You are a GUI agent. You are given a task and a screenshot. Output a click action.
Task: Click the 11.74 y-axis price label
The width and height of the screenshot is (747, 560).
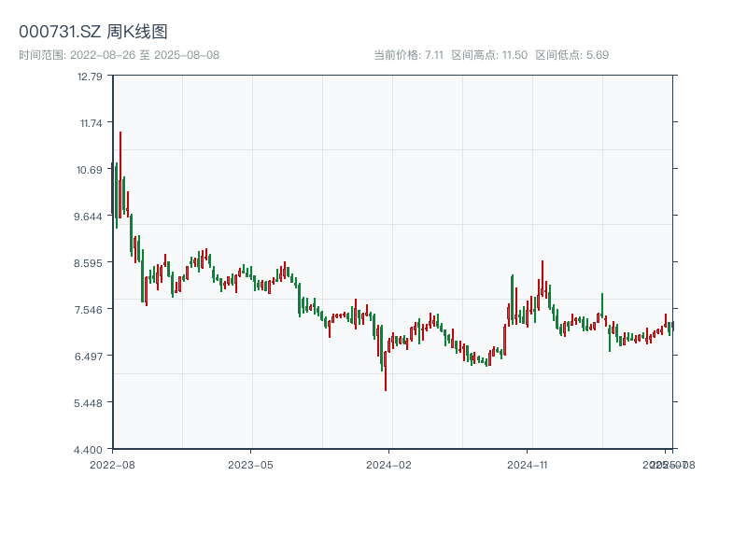point(90,122)
